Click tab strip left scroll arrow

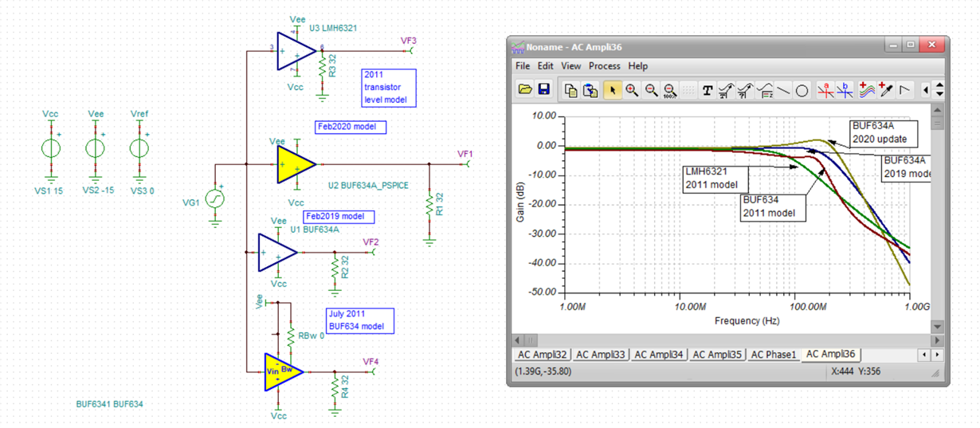click(x=923, y=355)
